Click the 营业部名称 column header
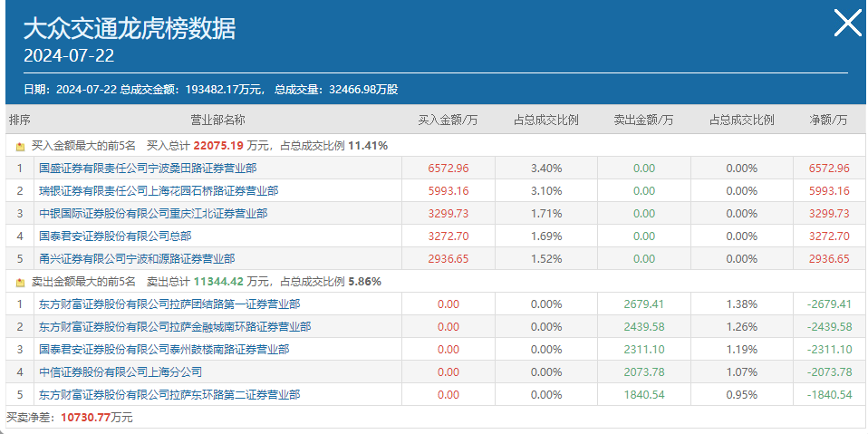The width and height of the screenshot is (868, 434). click(x=218, y=120)
